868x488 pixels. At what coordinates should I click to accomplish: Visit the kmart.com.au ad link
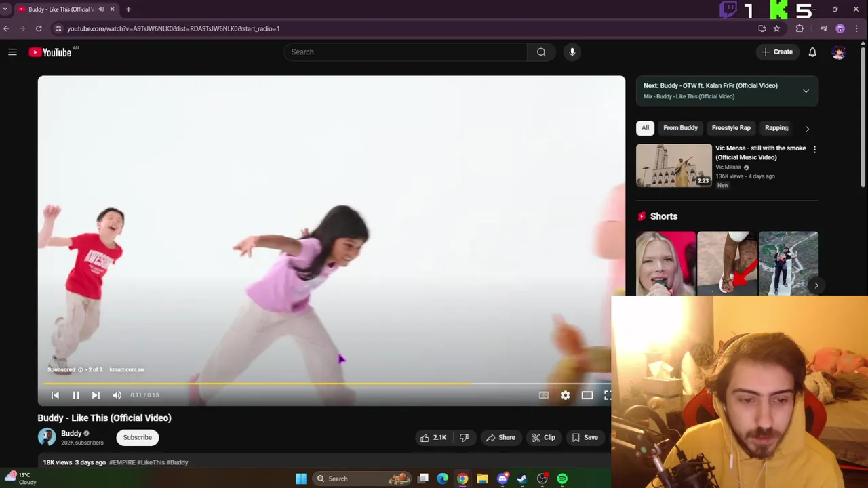click(127, 370)
